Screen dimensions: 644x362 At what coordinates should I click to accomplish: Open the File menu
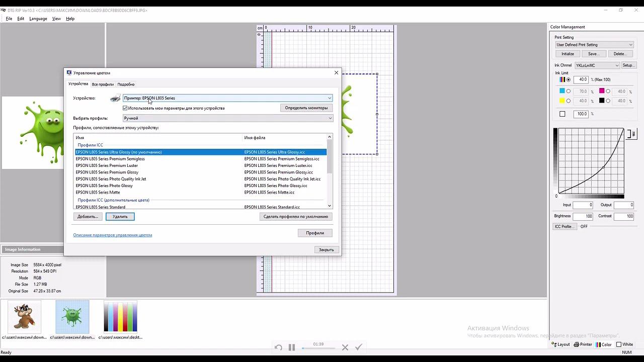pos(9,19)
